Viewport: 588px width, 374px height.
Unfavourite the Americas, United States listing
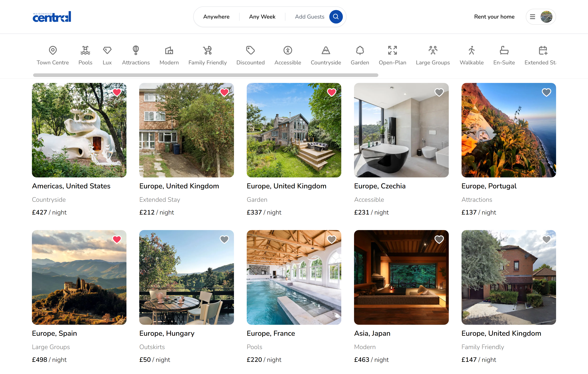tap(117, 92)
